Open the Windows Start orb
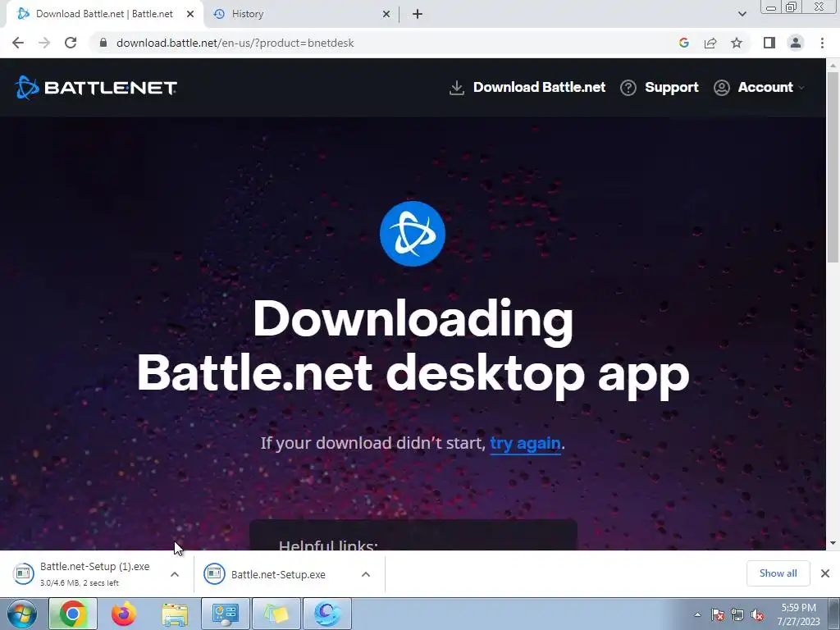Viewport: 840px width, 630px height. point(22,614)
